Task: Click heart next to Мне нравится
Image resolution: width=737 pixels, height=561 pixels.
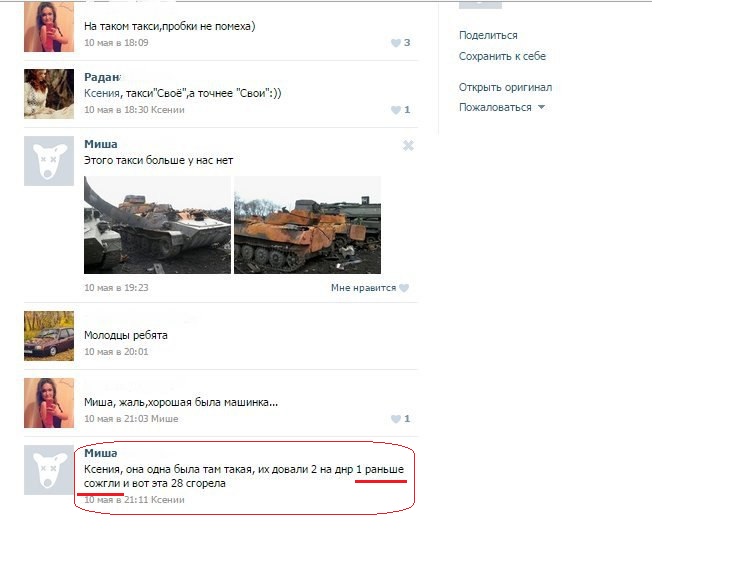Action: tap(404, 288)
